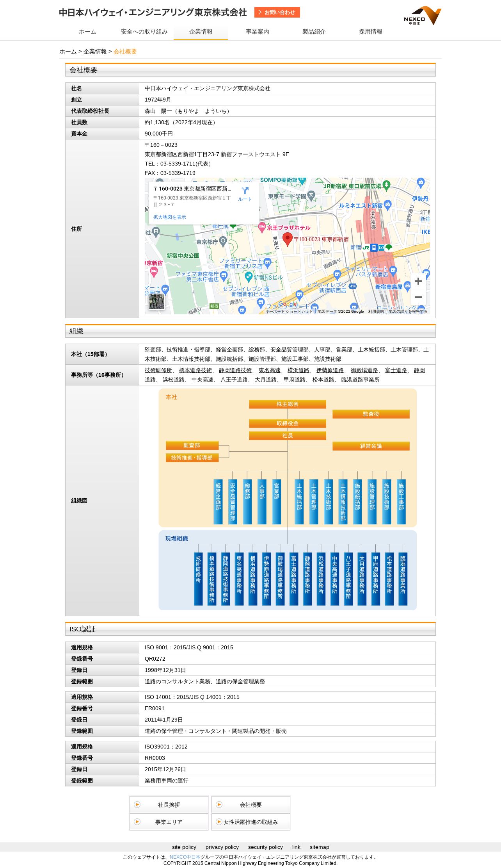The height and width of the screenshot is (868, 501).
Task: Click the Google logo on the map
Action: click(288, 304)
